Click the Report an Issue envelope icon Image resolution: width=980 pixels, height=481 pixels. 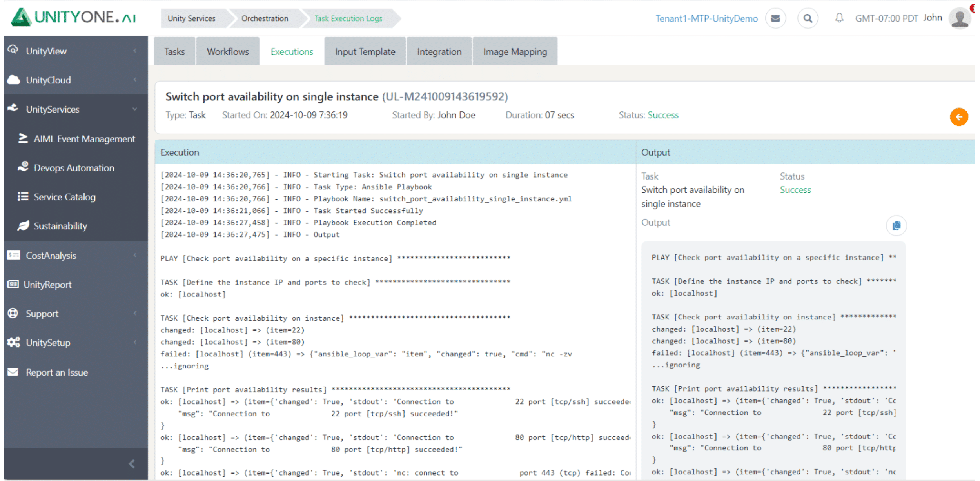(x=13, y=372)
